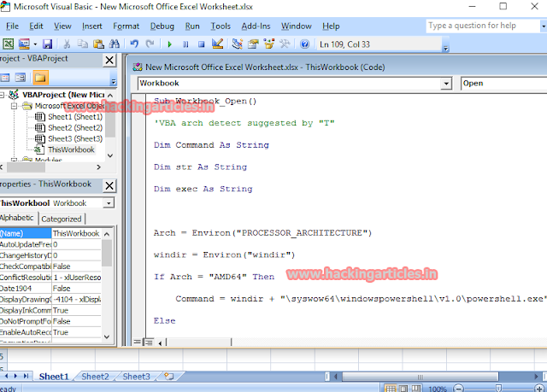Open the Properties Window toolbar icon
This screenshot has width=547, height=392.
(253, 44)
